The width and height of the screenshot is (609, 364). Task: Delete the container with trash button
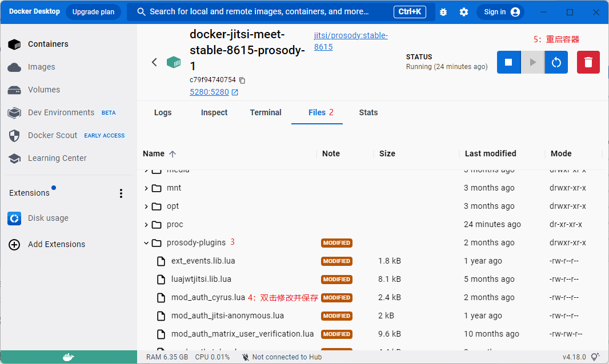click(588, 62)
